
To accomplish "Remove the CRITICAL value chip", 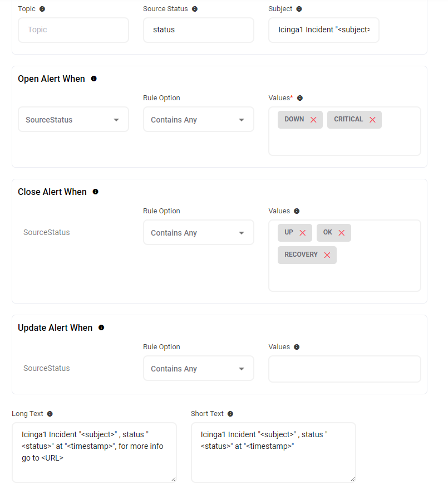I will [x=372, y=120].
